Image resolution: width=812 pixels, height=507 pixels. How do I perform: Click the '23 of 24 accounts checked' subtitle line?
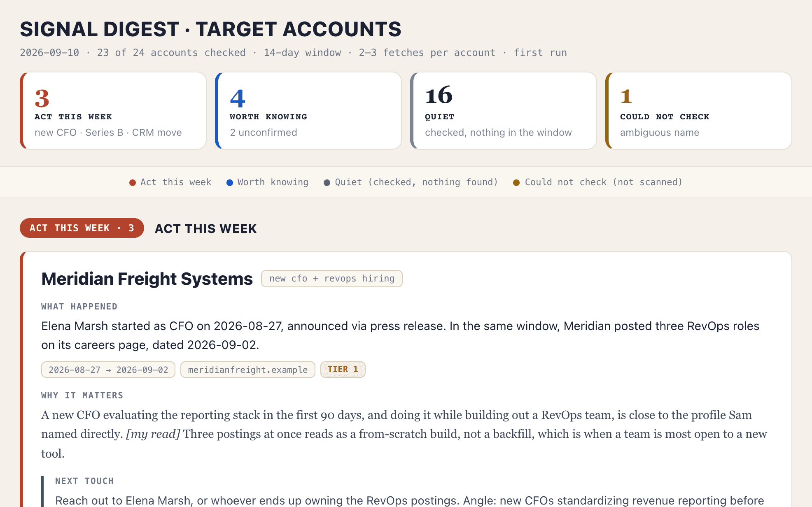294,53
